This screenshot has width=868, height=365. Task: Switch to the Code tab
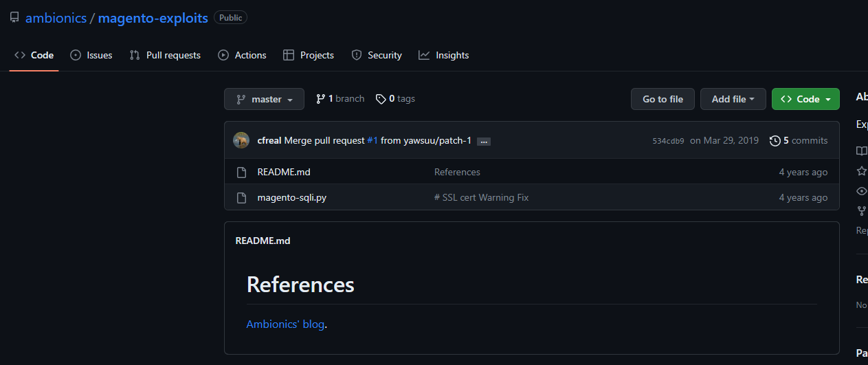34,55
